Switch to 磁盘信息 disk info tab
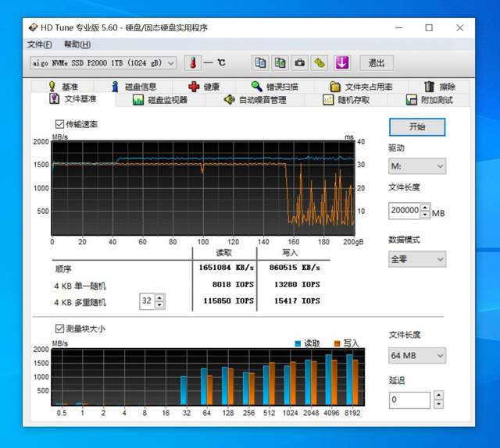The width and height of the screenshot is (500, 448). click(x=134, y=87)
